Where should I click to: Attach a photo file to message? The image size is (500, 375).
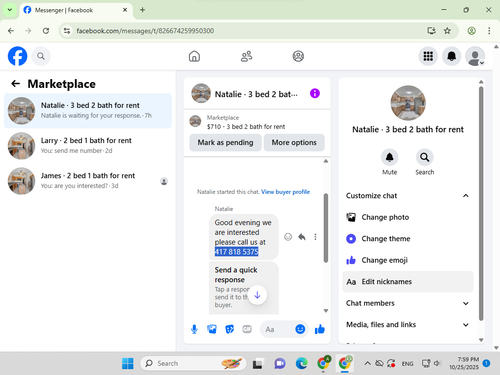[212, 329]
